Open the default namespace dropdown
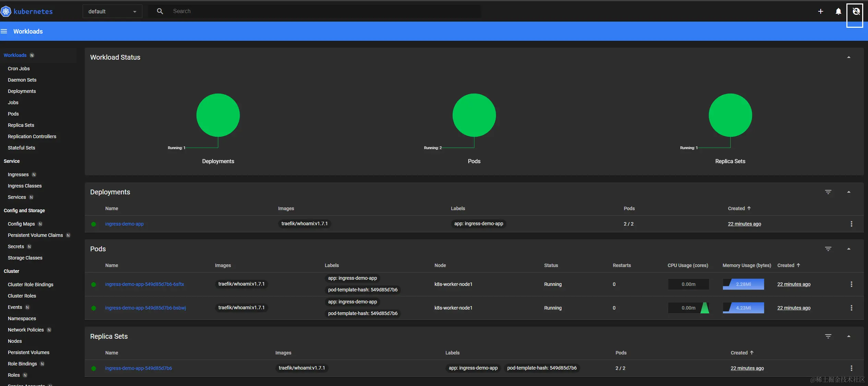 [x=112, y=11]
